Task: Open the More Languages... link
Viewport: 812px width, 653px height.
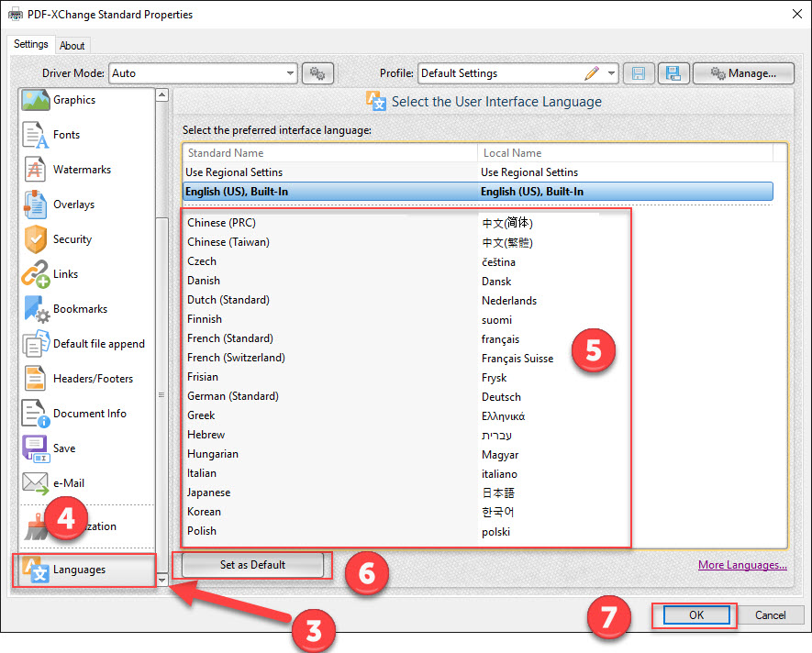Action: [742, 565]
